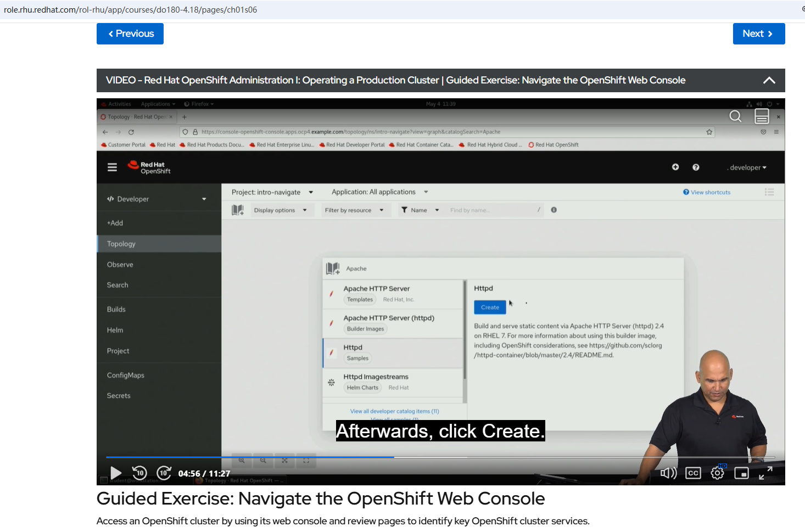Open the Name filter type dropdown
Viewport: 805px width, 532px height.
tap(420, 210)
